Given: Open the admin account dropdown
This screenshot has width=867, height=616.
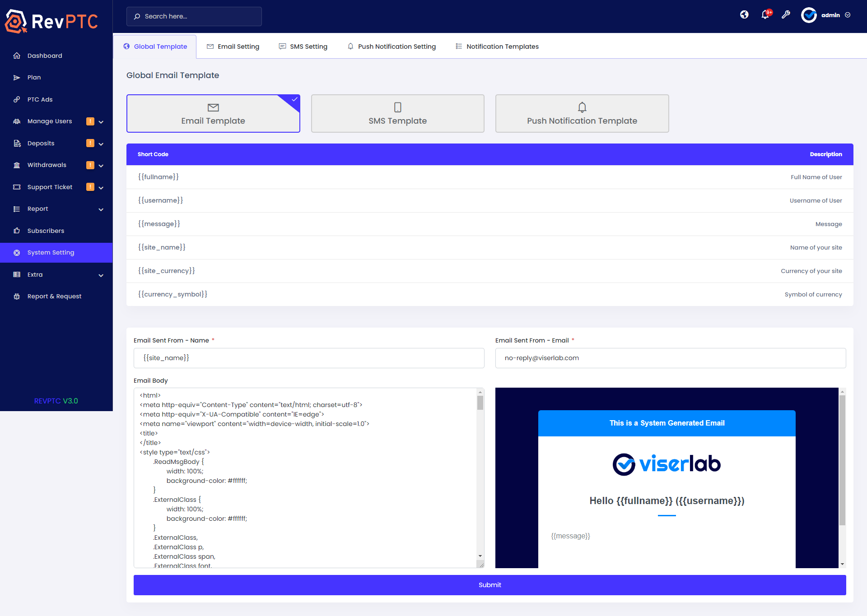Looking at the screenshot, I should pos(830,15).
